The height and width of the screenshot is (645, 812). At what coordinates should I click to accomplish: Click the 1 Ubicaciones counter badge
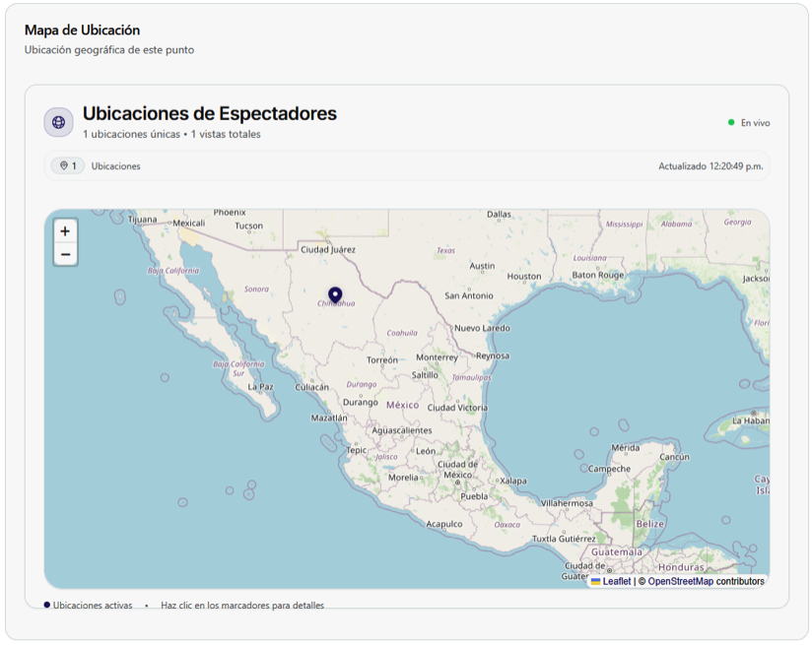(x=66, y=166)
